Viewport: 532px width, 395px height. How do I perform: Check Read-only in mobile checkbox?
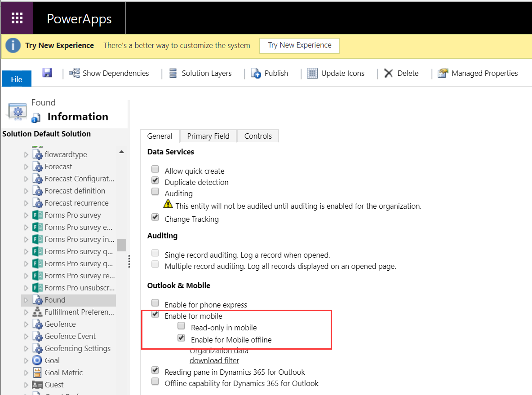182,326
